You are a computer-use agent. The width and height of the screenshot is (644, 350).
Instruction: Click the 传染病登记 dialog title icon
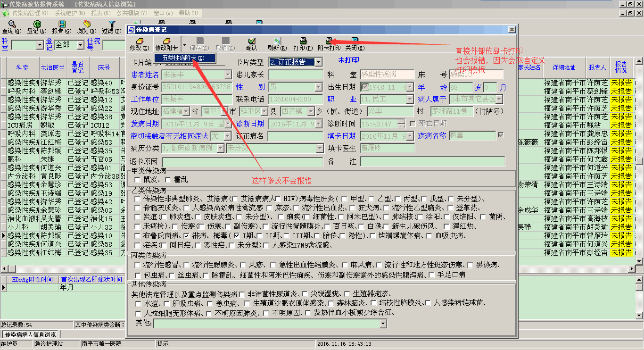click(x=132, y=30)
